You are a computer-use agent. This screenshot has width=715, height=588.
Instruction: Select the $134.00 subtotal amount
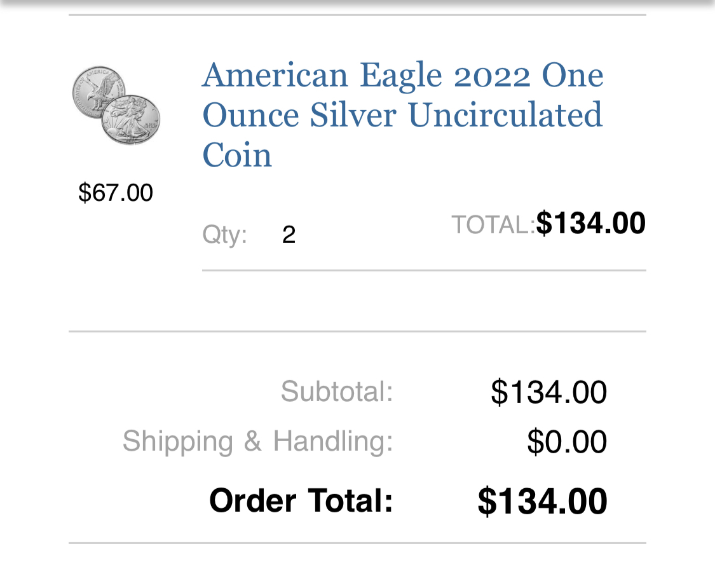pos(548,392)
